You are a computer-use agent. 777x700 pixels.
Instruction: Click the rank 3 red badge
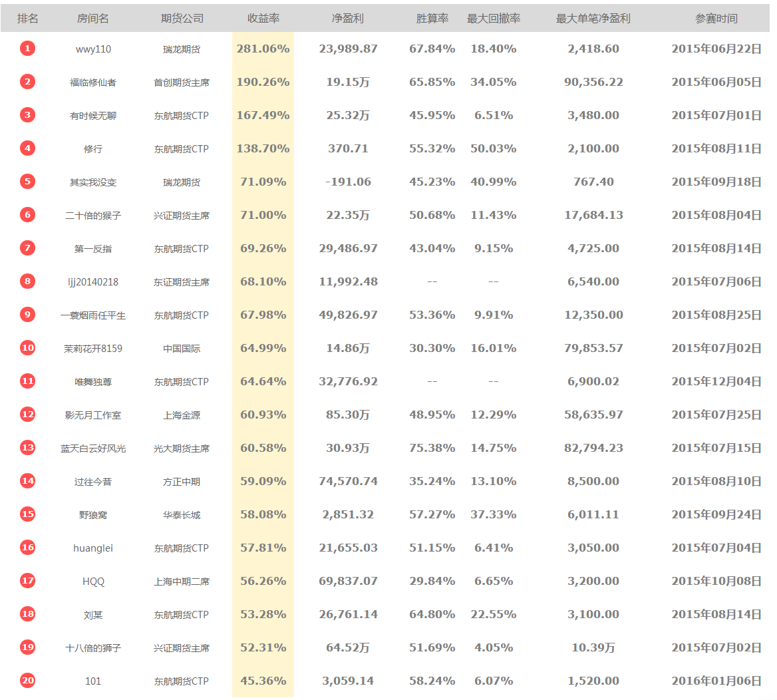pyautogui.click(x=28, y=115)
